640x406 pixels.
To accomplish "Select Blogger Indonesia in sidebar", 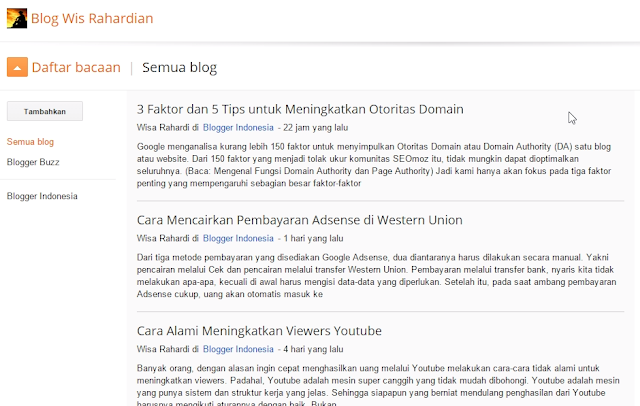I will point(42,196).
